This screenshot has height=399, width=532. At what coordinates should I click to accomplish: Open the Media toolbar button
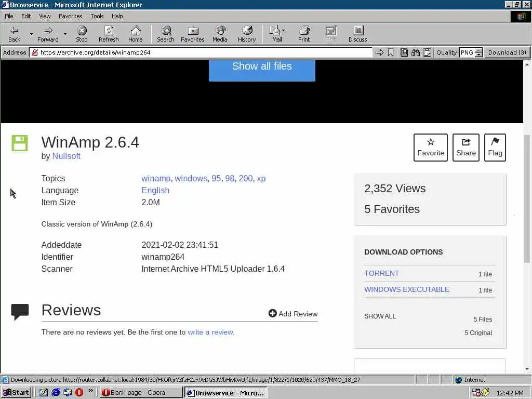click(220, 34)
